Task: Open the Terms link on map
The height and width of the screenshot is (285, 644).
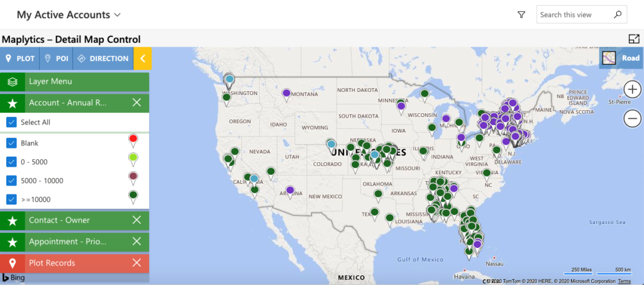Action: pos(624,281)
